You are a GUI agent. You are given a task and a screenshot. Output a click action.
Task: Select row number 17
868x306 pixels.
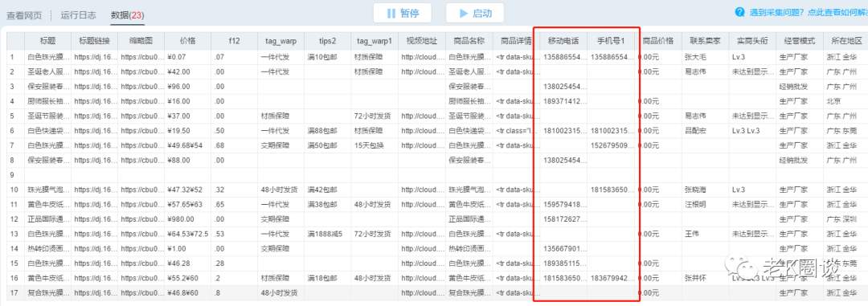click(15, 292)
